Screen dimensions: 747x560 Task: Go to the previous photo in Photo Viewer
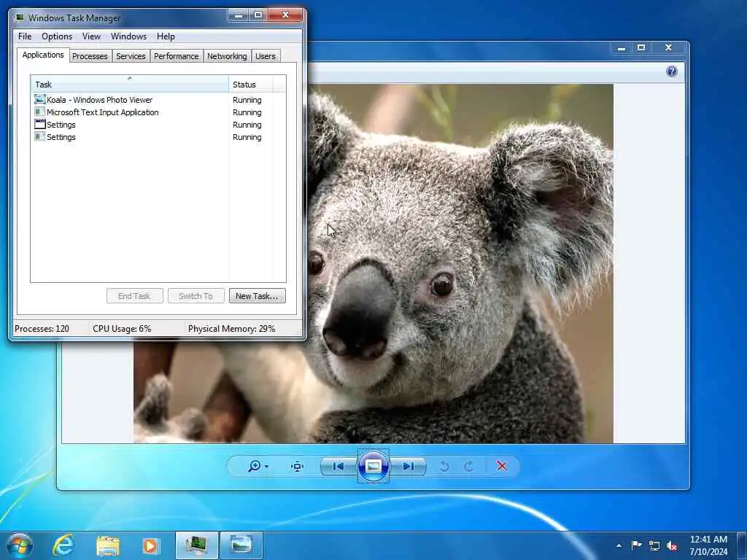[x=338, y=466]
